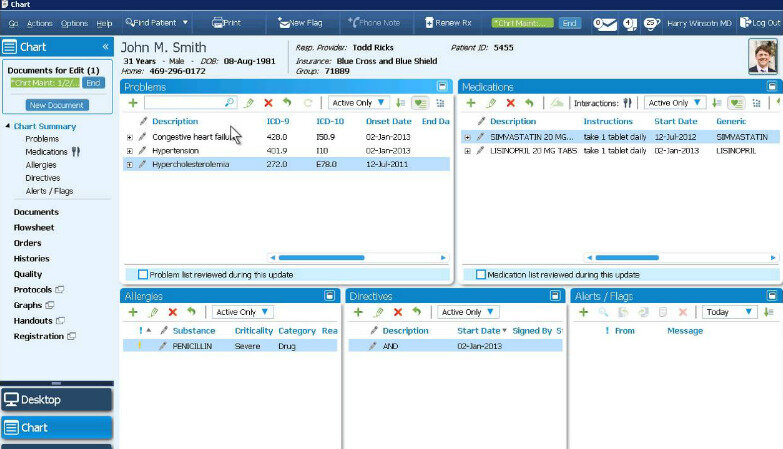
Task: Expand the Congestive heart failure row
Action: (x=129, y=137)
